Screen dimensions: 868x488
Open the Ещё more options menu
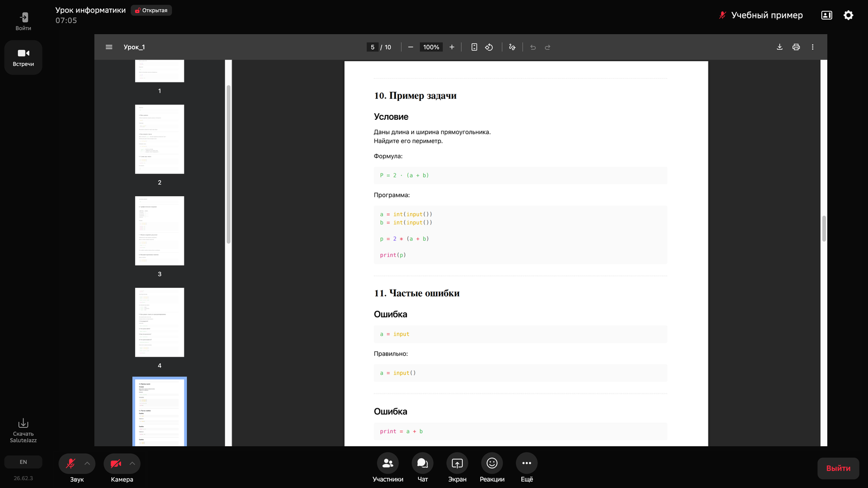[527, 467]
